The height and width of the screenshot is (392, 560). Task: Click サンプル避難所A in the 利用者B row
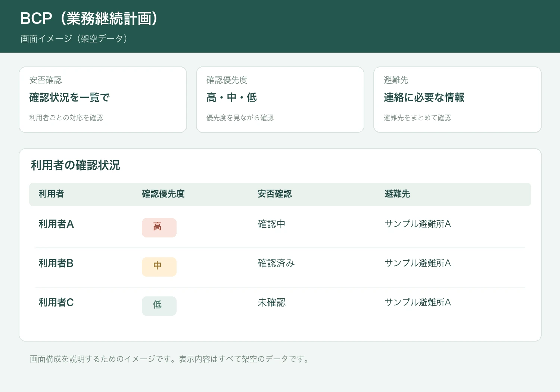pyautogui.click(x=418, y=263)
